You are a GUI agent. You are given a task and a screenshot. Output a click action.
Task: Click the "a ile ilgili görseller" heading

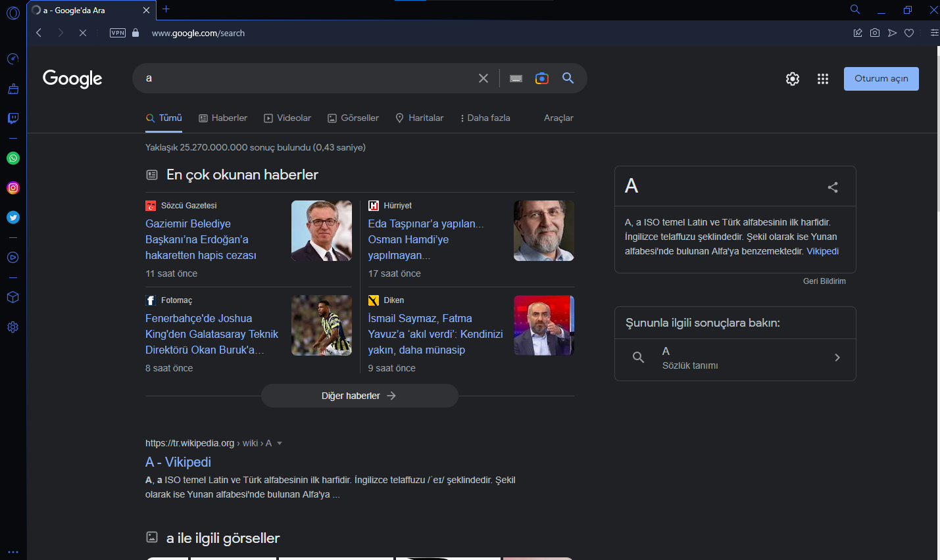(x=223, y=538)
